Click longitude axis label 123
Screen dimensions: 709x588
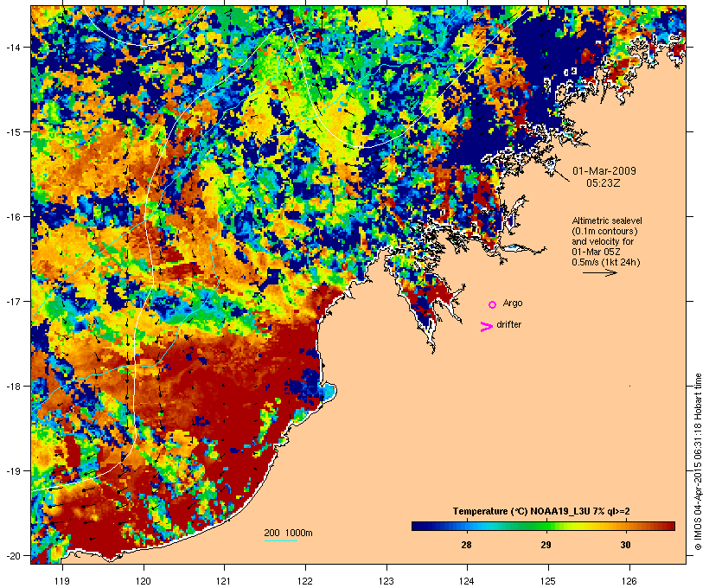(386, 581)
